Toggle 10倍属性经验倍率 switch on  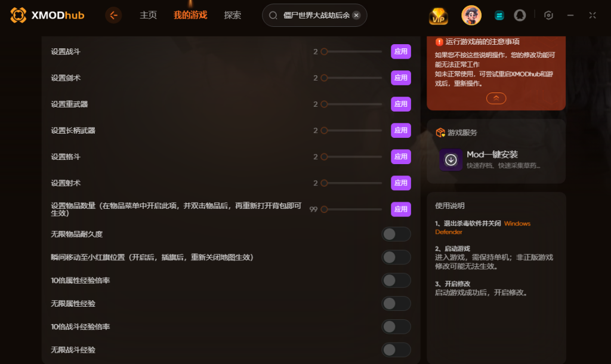(396, 280)
